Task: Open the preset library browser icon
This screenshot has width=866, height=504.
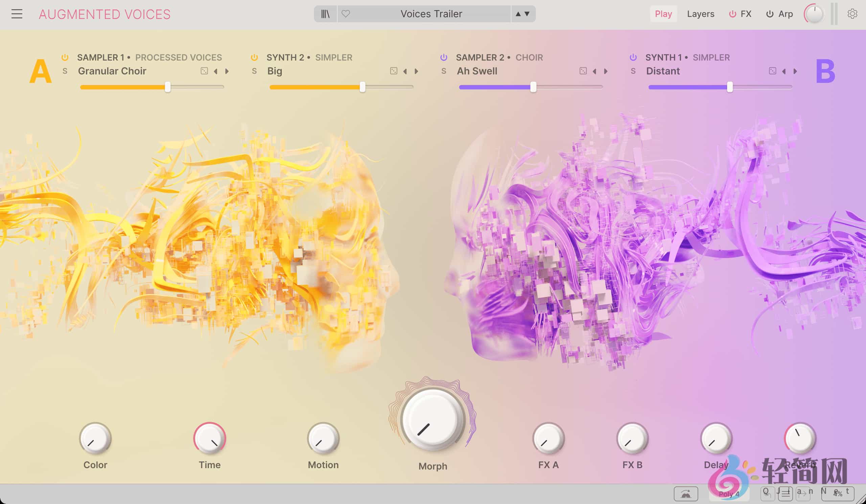Action: [325, 14]
